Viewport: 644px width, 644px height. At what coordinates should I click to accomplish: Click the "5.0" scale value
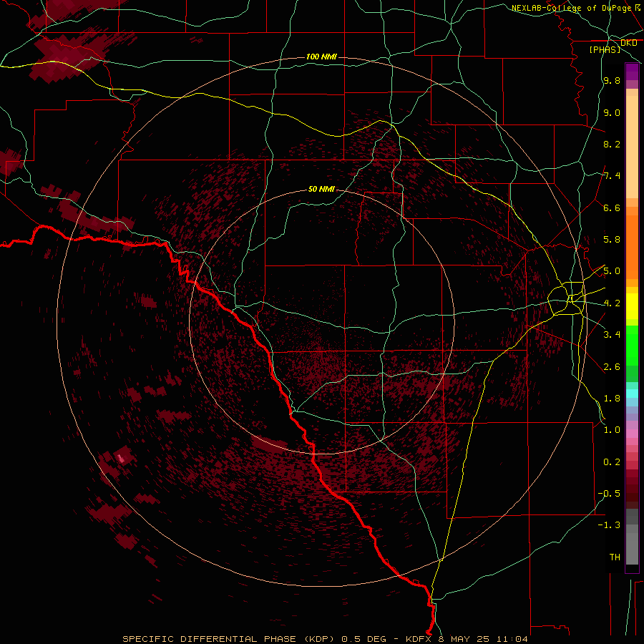pyautogui.click(x=612, y=271)
